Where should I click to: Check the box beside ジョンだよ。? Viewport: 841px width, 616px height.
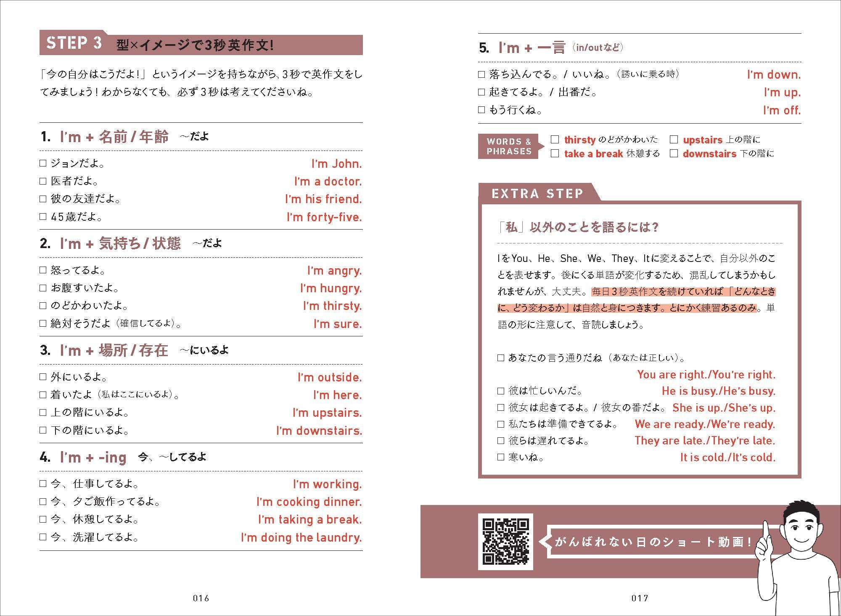43,163
